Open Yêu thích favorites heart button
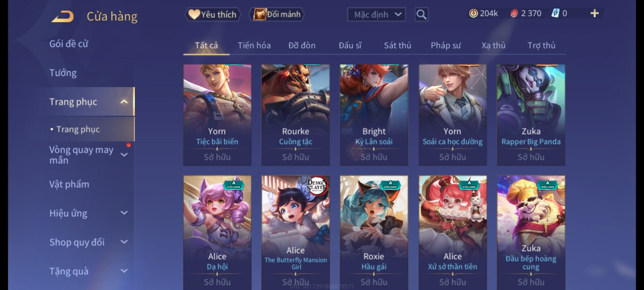 click(213, 14)
